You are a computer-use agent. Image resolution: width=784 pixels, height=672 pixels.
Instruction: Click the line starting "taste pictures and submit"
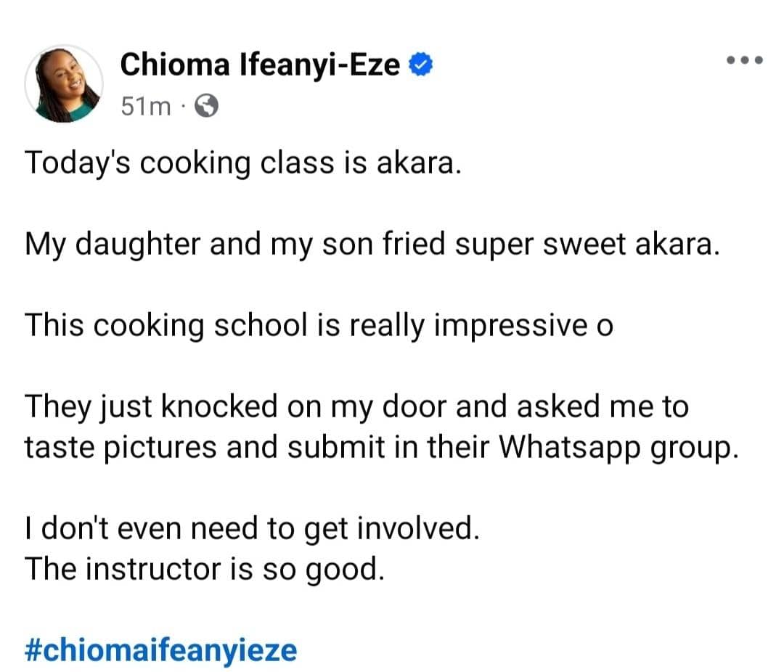click(381, 447)
